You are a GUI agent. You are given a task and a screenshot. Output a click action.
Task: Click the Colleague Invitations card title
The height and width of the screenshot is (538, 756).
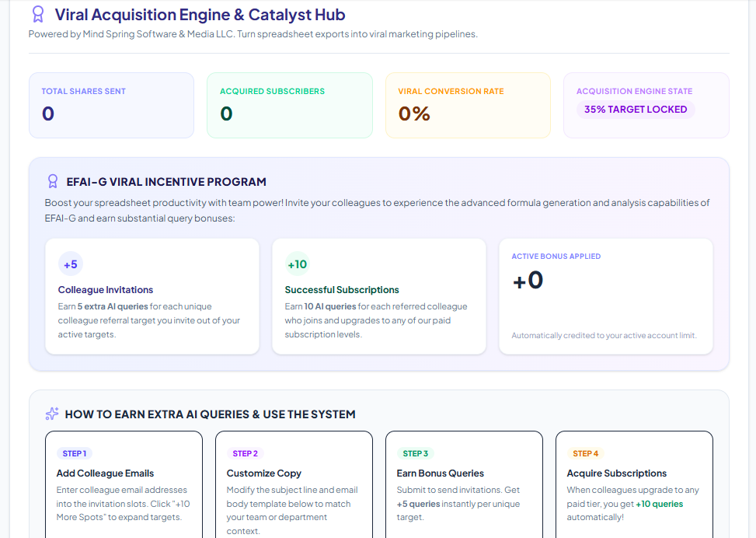[x=106, y=289]
